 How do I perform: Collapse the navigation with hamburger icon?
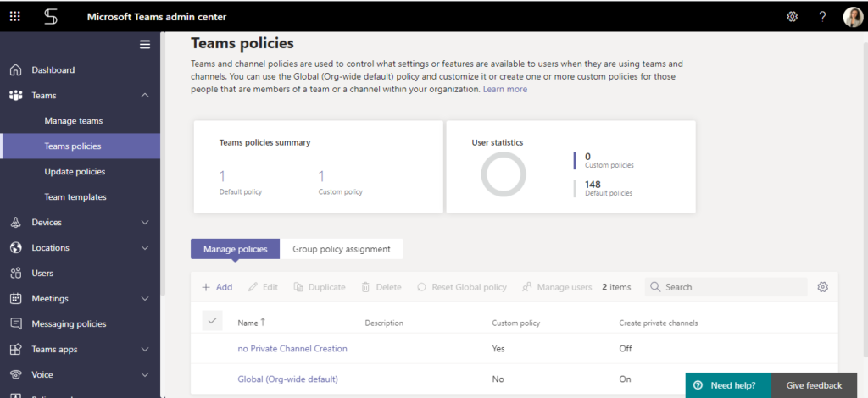point(145,45)
